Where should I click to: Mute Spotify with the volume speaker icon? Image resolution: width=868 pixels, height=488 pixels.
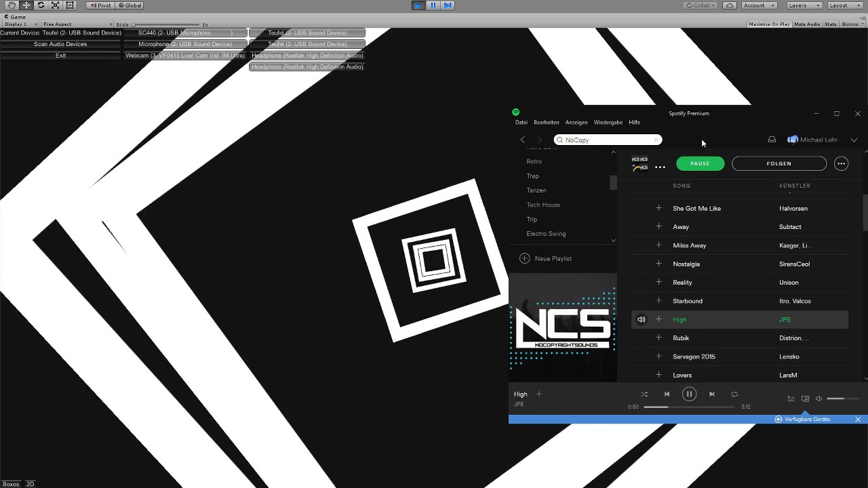pyautogui.click(x=818, y=399)
